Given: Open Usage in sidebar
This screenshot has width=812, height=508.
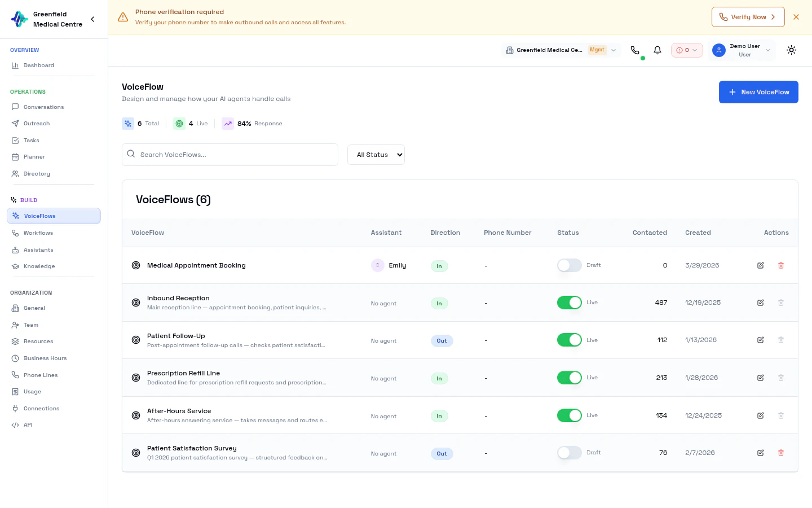Looking at the screenshot, I should [x=54, y=392].
